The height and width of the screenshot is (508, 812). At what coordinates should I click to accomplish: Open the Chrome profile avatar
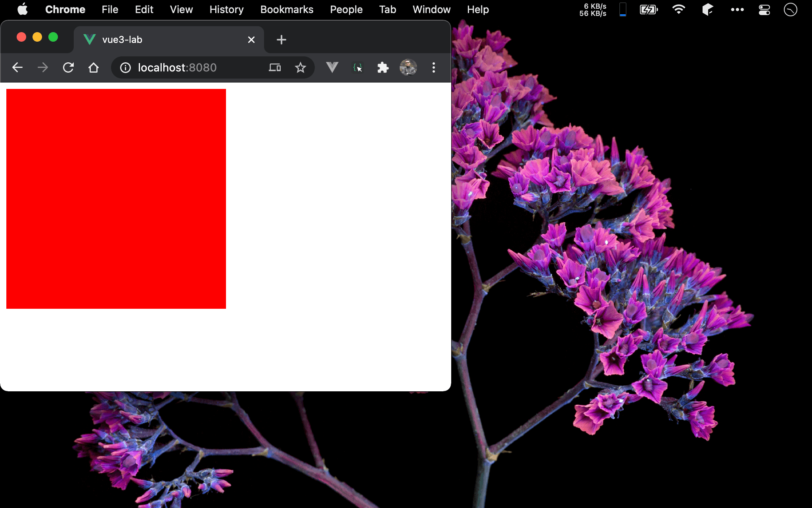(x=408, y=67)
